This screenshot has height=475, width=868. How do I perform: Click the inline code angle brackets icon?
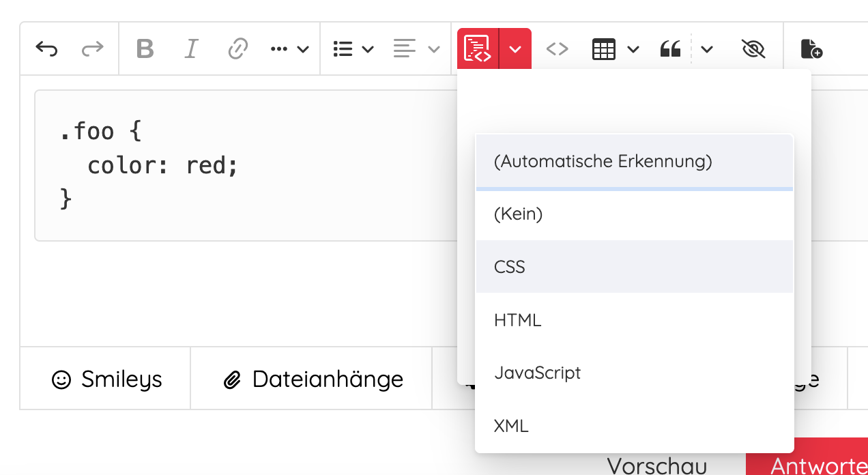[558, 49]
